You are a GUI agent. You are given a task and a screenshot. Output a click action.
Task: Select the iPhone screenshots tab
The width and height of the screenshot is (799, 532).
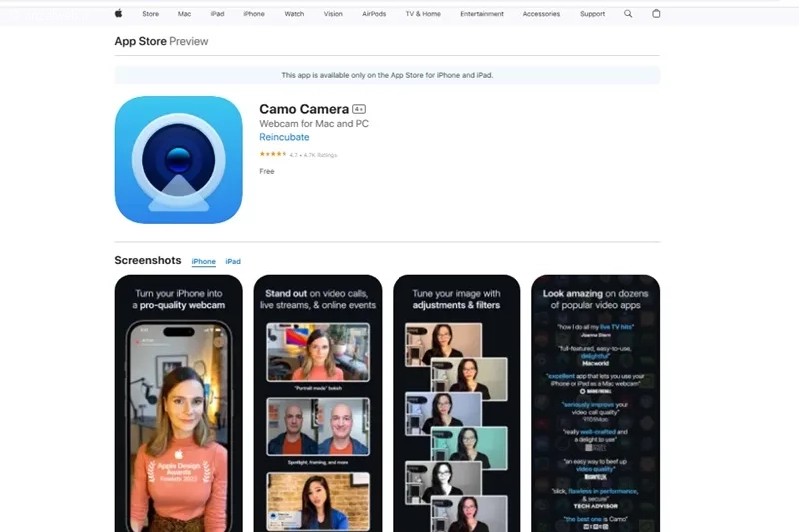coord(204,261)
